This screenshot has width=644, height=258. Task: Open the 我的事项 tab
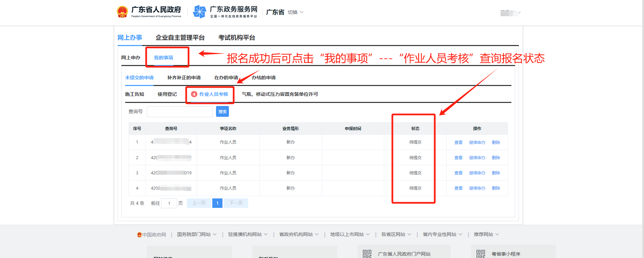click(163, 58)
